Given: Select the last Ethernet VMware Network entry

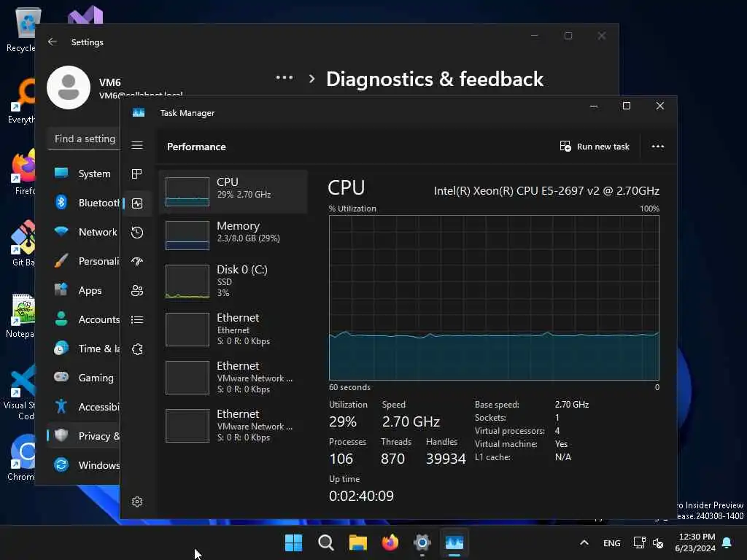Looking at the screenshot, I should [x=233, y=426].
